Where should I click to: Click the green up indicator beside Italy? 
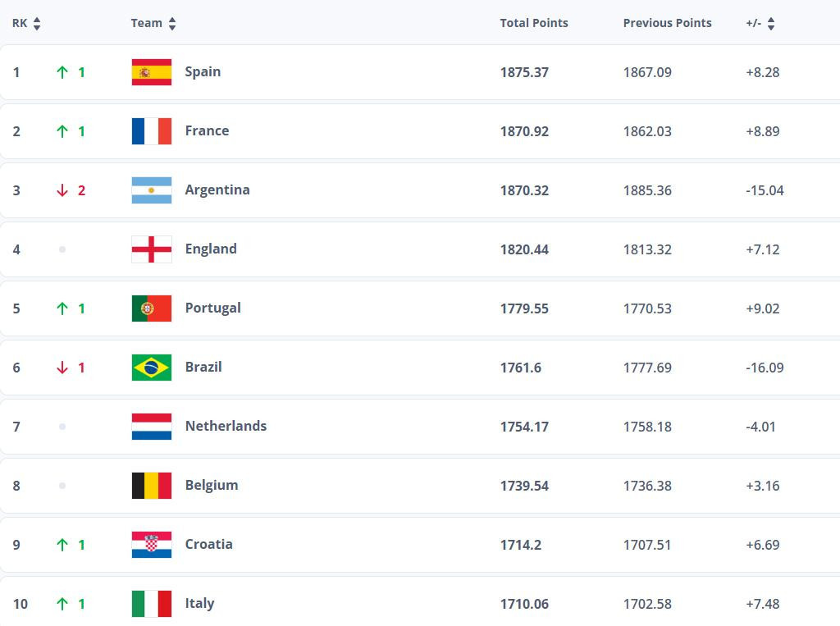click(64, 603)
